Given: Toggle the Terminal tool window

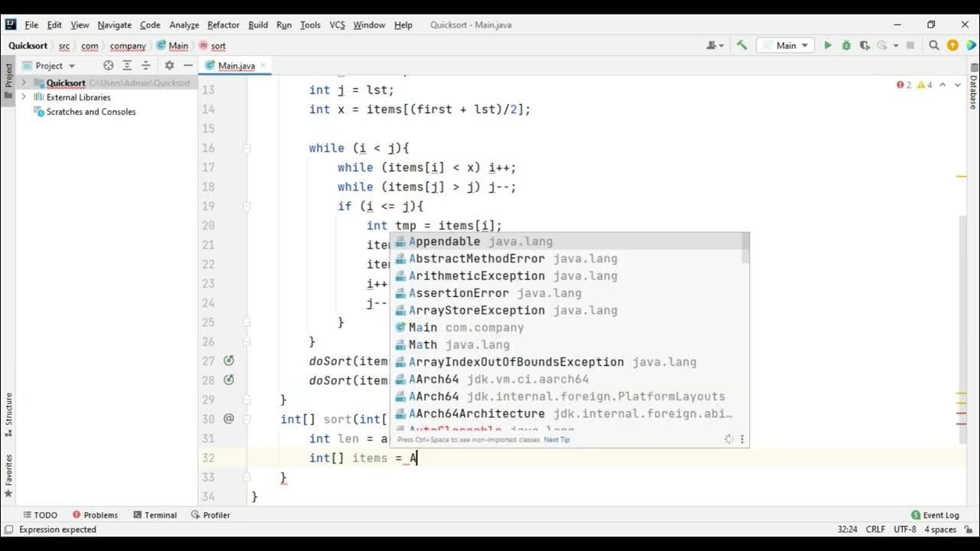Looking at the screenshot, I should [x=155, y=515].
